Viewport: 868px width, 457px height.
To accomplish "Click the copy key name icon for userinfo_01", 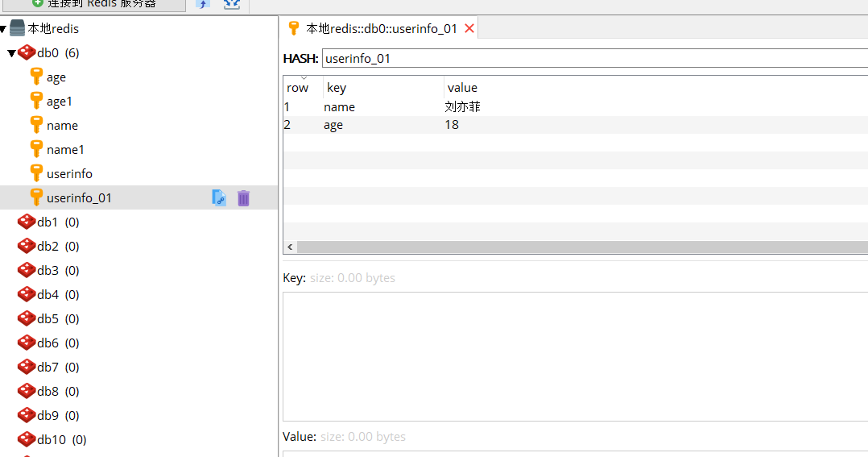I will (219, 197).
